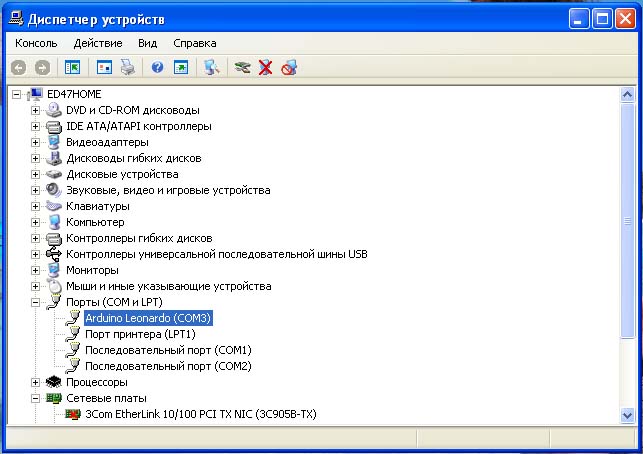Image resolution: width=643 pixels, height=454 pixels.
Task: Click the vertical scrollbar down arrow
Action: tap(626, 413)
